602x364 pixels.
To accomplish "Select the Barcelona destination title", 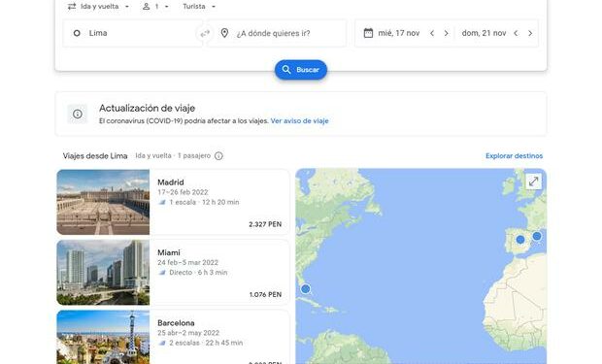I will pos(176,323).
